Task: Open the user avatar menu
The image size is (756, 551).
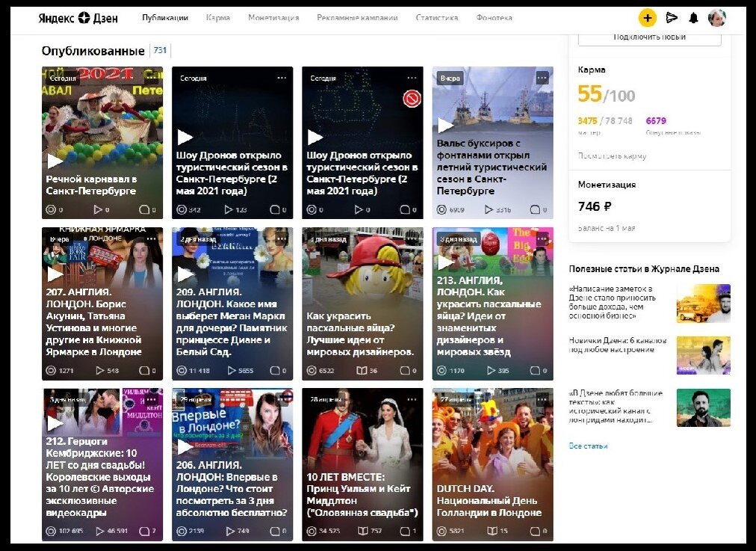Action: (717, 18)
